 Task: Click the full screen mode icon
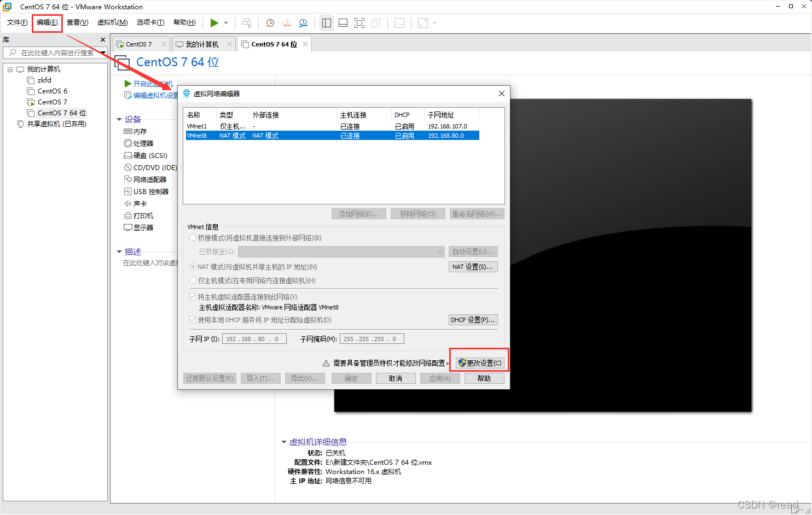(x=359, y=23)
